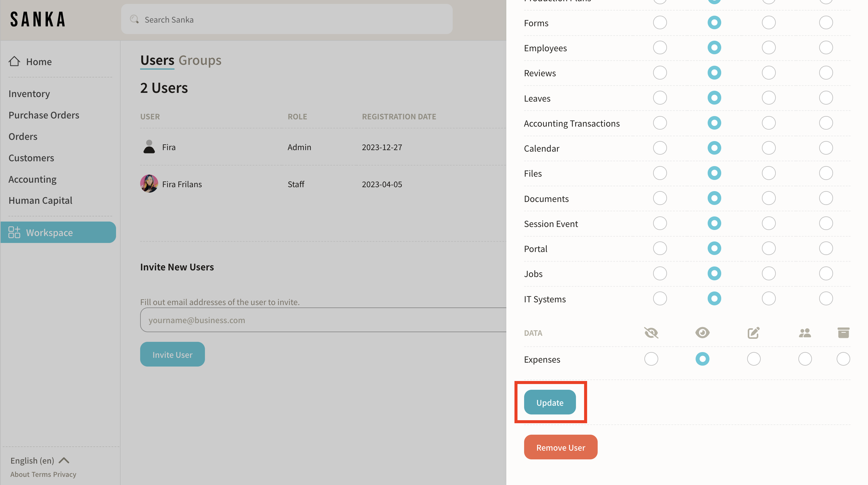
Task: Select fourth radio option for IT Systems
Action: [826, 299]
